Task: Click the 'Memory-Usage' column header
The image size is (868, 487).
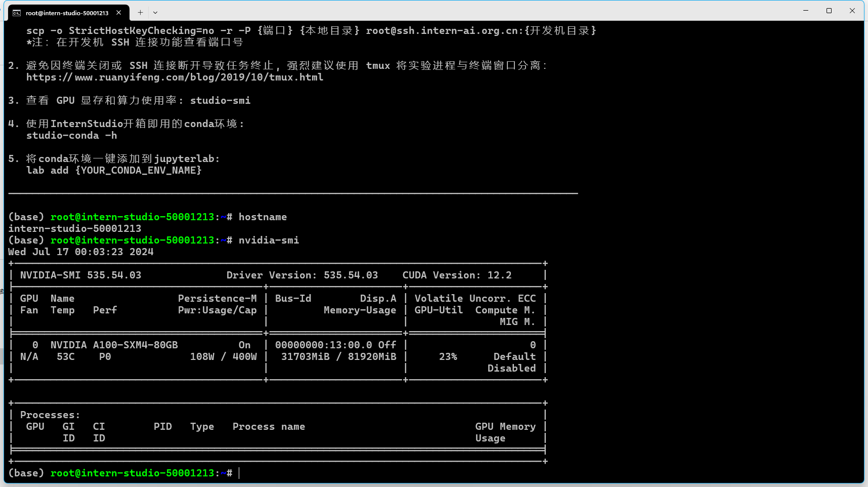Action: tap(360, 310)
